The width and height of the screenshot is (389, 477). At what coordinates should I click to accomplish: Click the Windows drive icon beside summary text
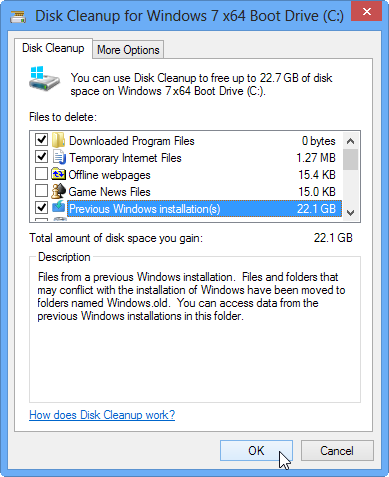pyautogui.click(x=44, y=79)
